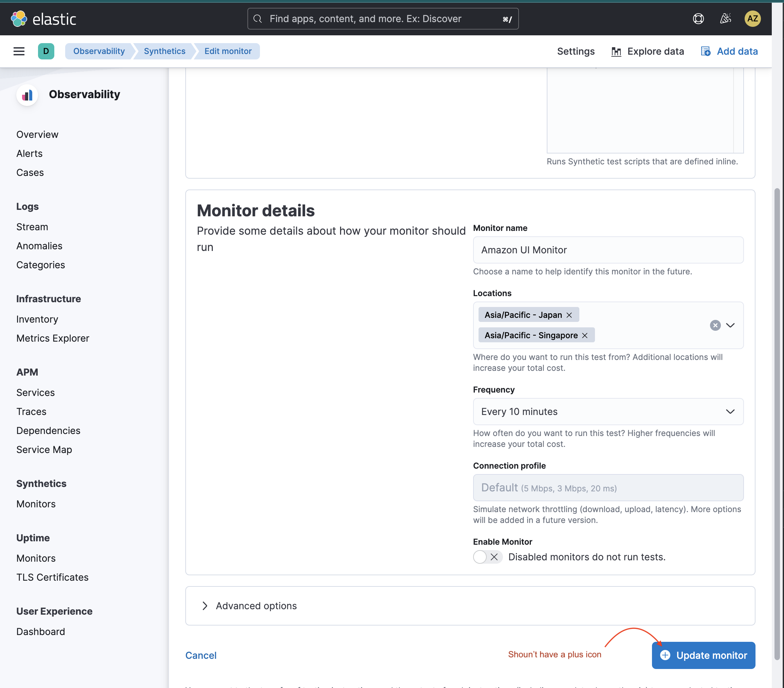Cancel the monitor edit
The image size is (784, 688).
click(201, 655)
